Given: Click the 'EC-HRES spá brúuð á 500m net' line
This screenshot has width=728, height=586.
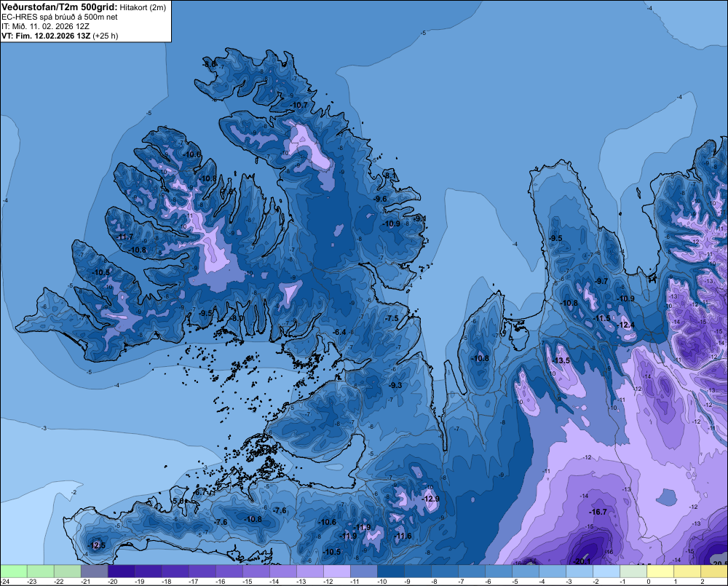Looking at the screenshot, I should [60, 17].
